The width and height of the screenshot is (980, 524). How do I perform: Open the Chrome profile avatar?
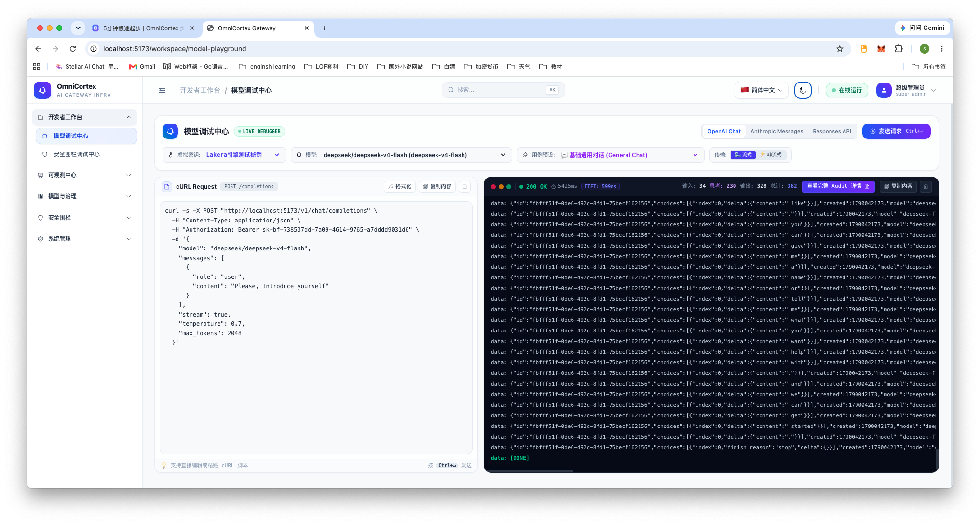pyautogui.click(x=925, y=49)
